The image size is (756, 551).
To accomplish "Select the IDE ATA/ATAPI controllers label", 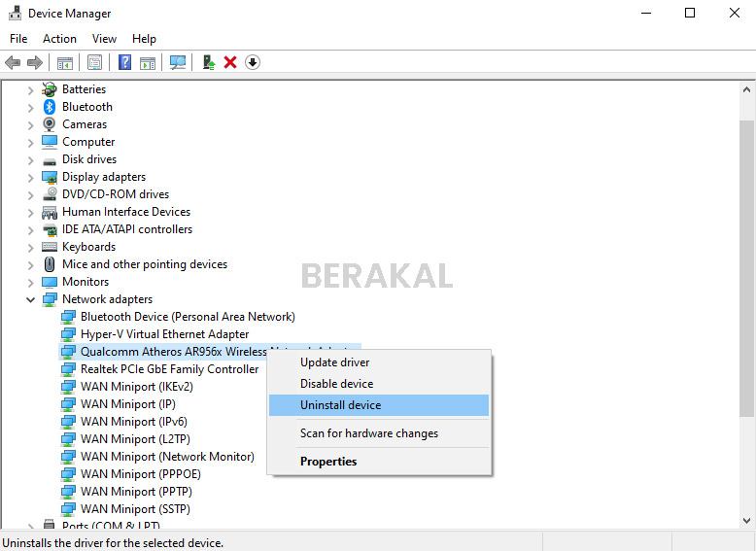I will tap(126, 229).
